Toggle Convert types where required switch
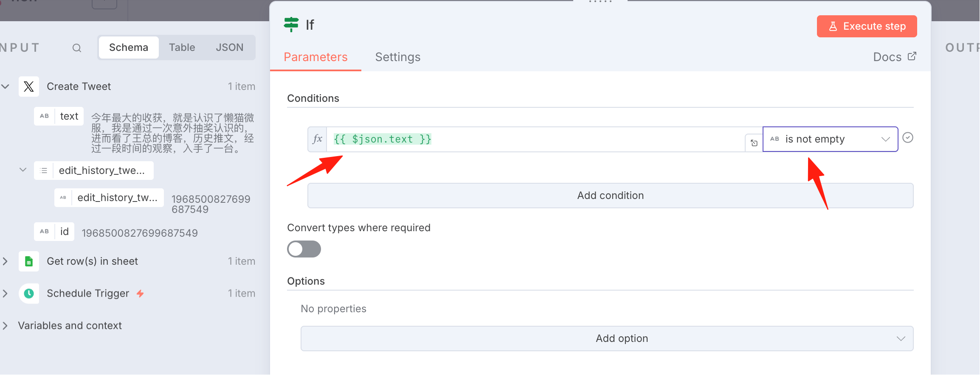Viewport: 980px width, 375px height. click(304, 249)
